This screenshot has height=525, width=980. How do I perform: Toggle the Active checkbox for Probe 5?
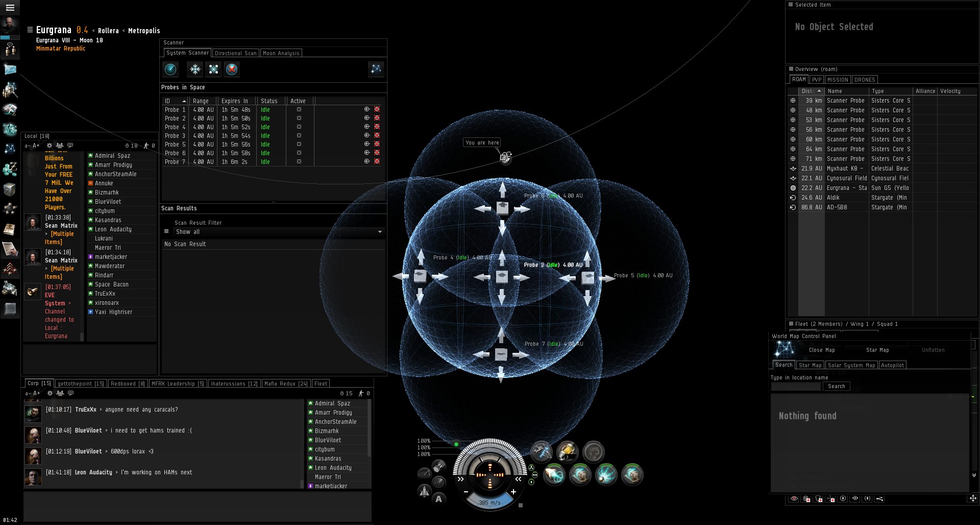point(299,144)
